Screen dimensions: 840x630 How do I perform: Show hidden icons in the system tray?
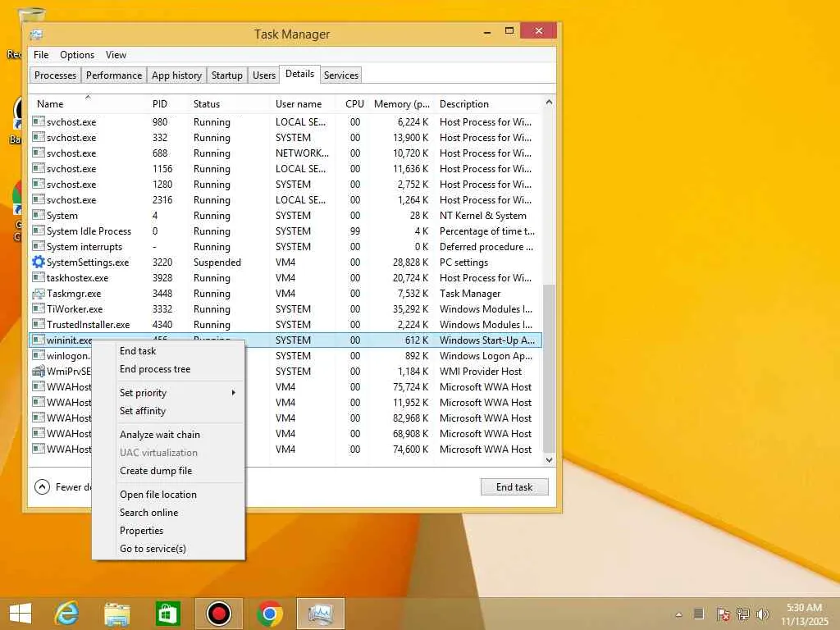point(678,615)
